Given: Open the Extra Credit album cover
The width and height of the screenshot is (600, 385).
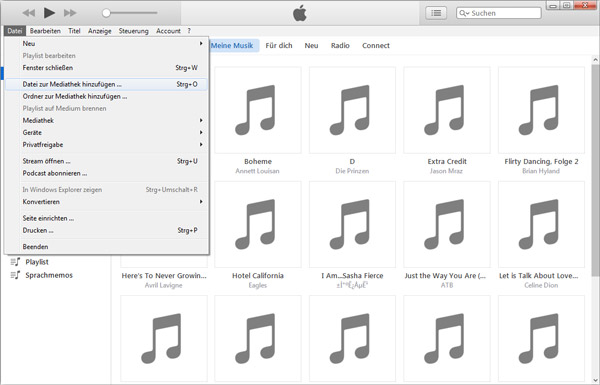Looking at the screenshot, I should pos(447,110).
